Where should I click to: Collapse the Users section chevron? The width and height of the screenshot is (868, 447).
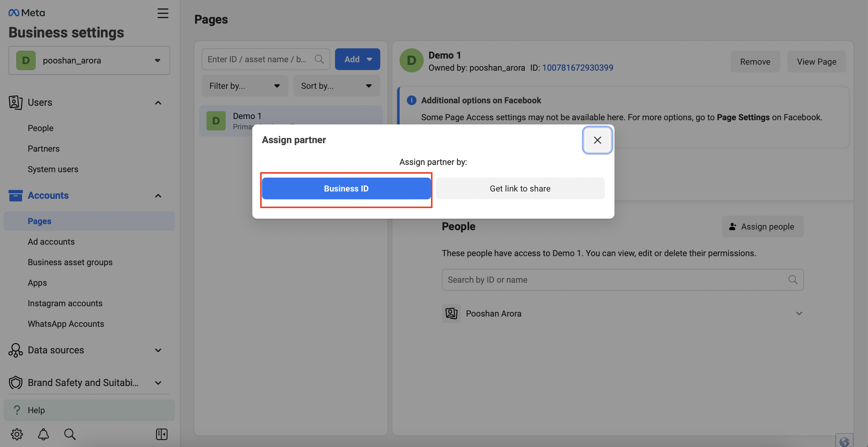click(158, 102)
